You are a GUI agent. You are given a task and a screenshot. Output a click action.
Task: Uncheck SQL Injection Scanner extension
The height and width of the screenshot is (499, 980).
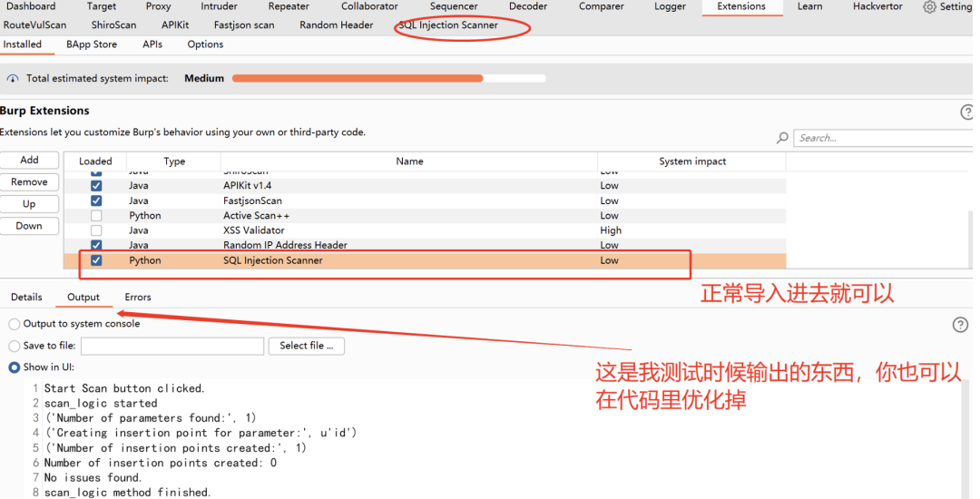(96, 260)
